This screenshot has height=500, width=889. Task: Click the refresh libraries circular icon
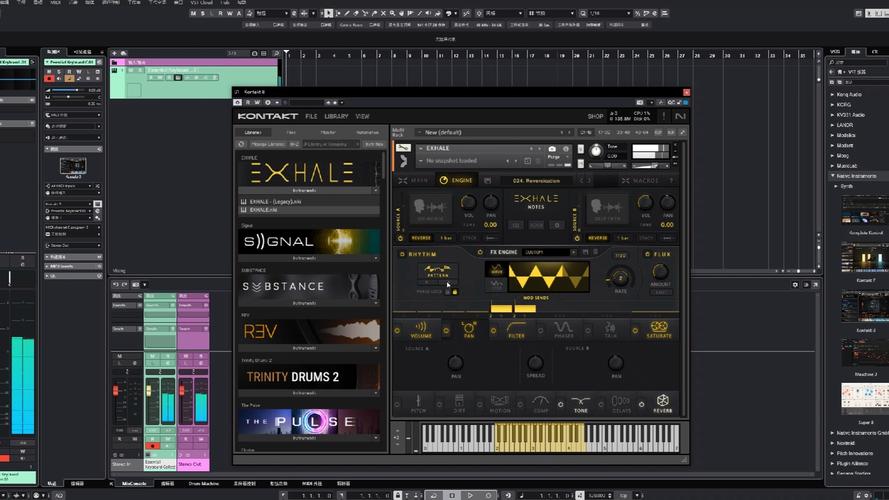(x=242, y=144)
